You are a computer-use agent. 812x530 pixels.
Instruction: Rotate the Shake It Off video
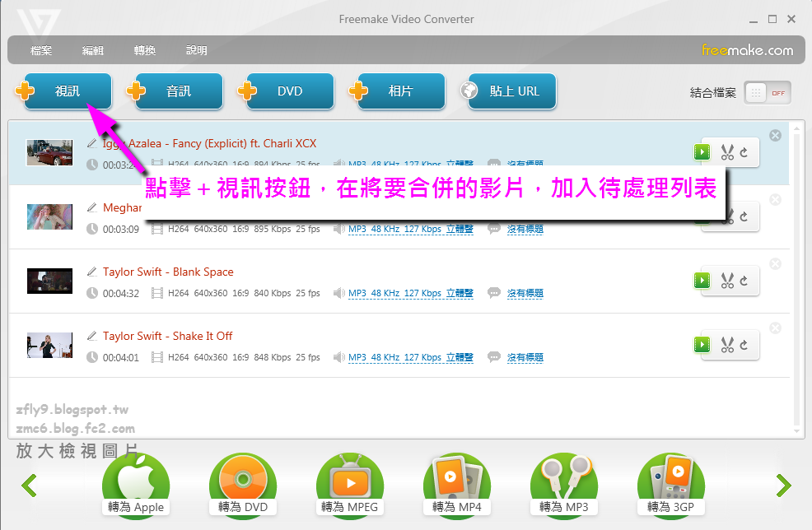[x=744, y=345]
